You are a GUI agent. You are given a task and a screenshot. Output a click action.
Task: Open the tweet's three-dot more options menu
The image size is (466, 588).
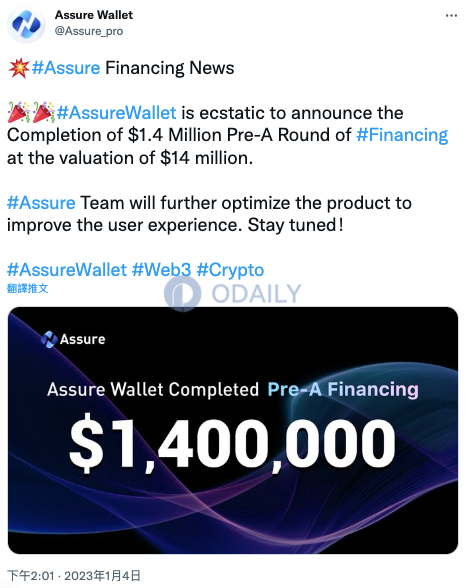tap(451, 16)
